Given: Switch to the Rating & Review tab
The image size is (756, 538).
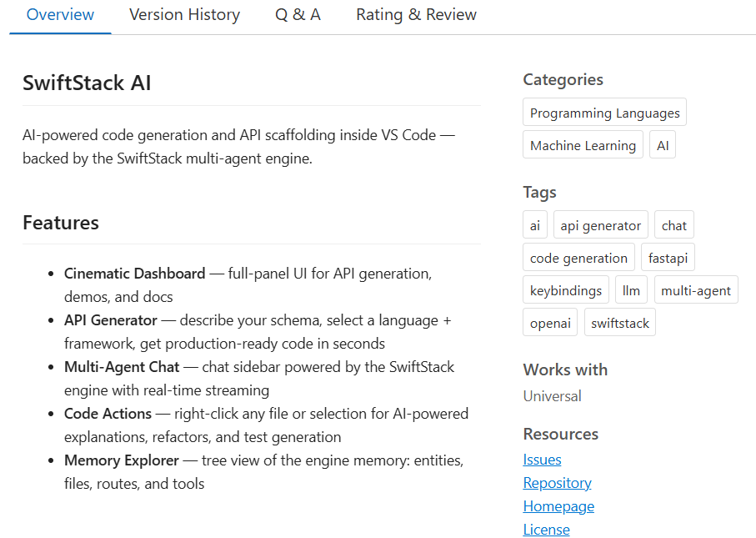Looking at the screenshot, I should (x=415, y=15).
